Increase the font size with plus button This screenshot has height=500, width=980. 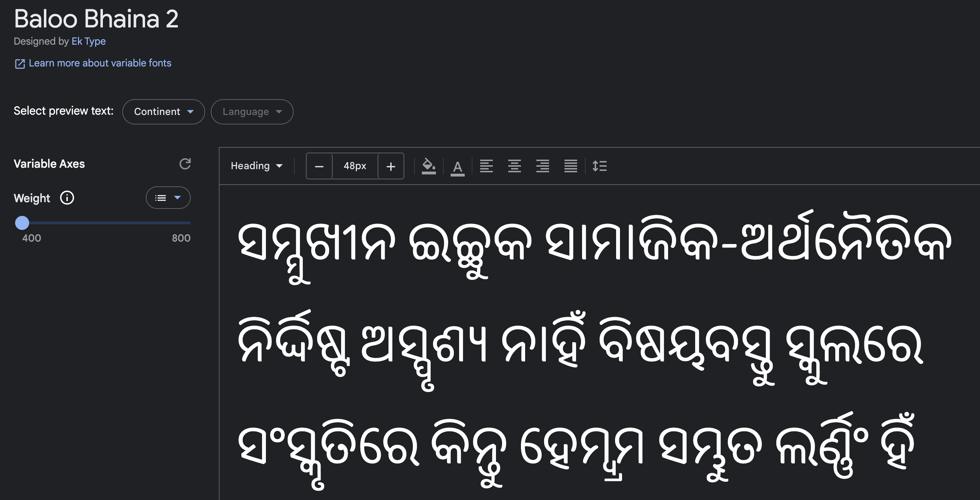pyautogui.click(x=391, y=166)
